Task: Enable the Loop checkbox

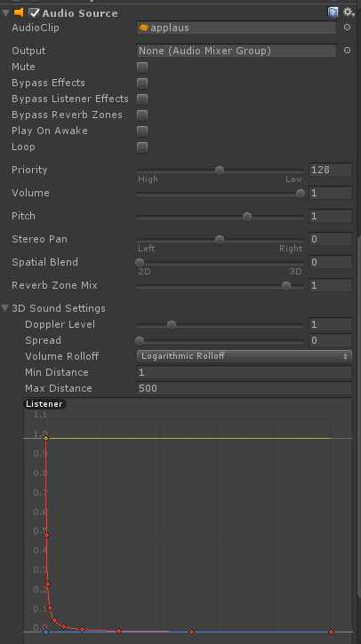Action: pyautogui.click(x=142, y=147)
